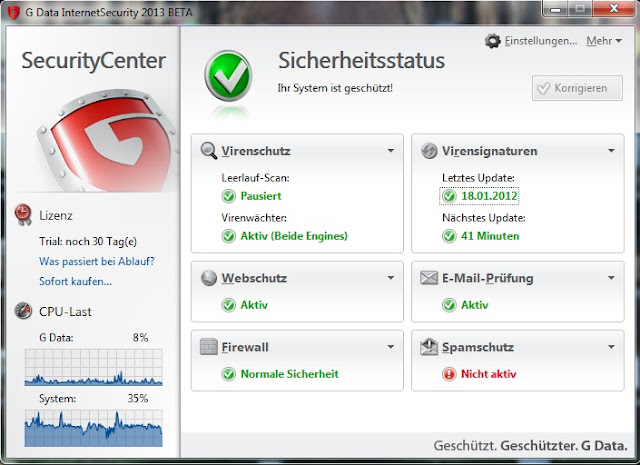The height and width of the screenshot is (465, 640).
Task: Open the Virenschutz heading menu
Action: click(x=256, y=151)
